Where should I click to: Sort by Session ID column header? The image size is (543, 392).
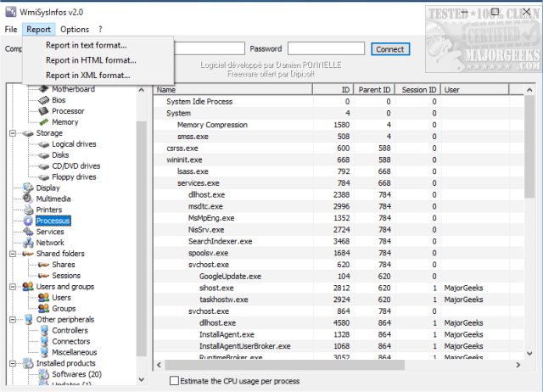click(x=418, y=90)
